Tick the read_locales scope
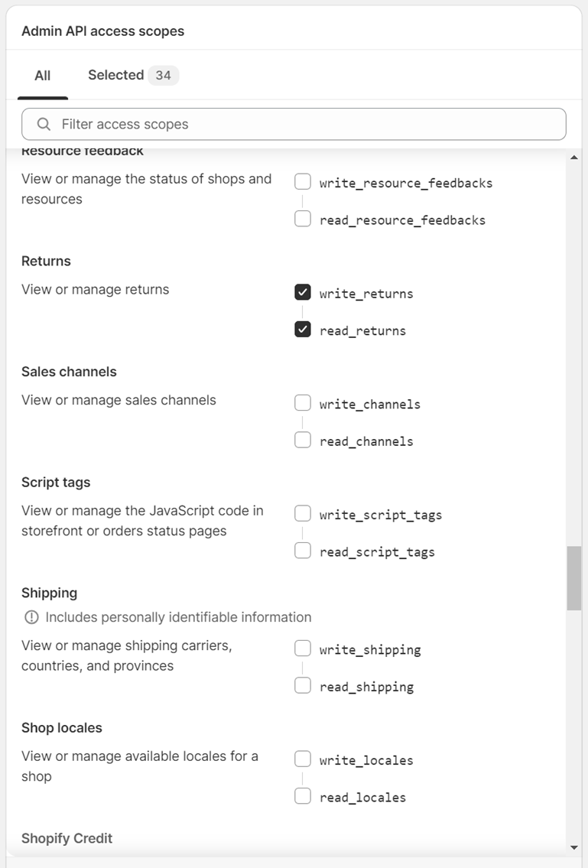The height and width of the screenshot is (868, 588). point(303,796)
